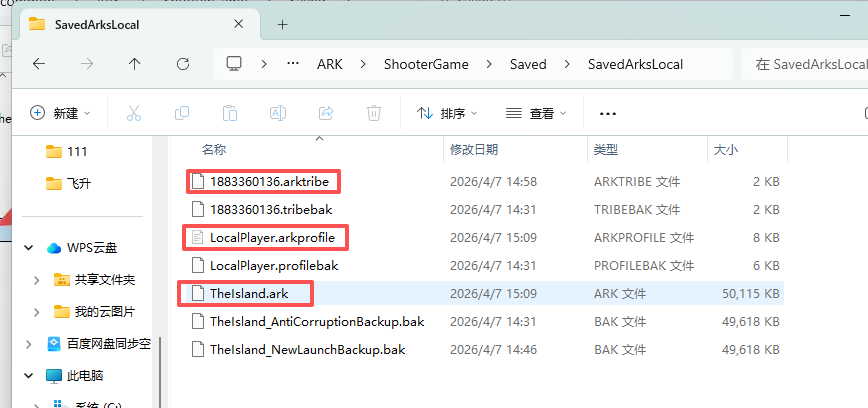This screenshot has height=408, width=868.
Task: Click the Rename icon in toolbar
Action: pos(278,113)
